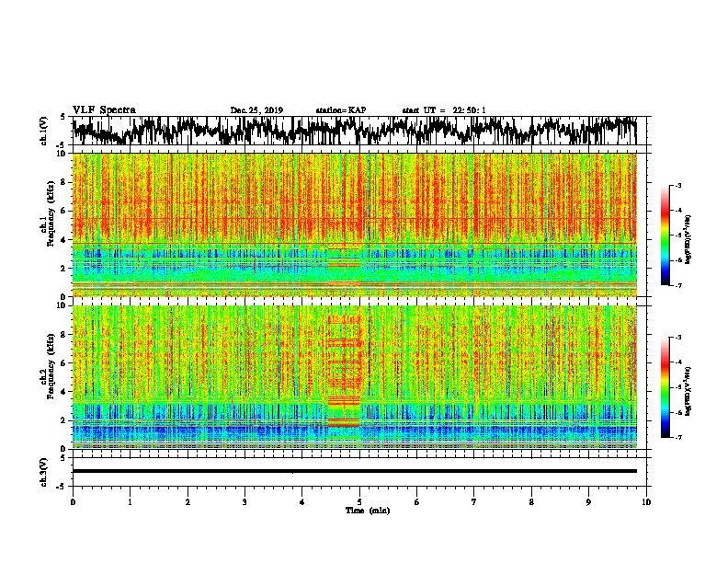Select the ch.2 colorbar log(PSD) label
This screenshot has width=728, height=563.
pos(688,391)
